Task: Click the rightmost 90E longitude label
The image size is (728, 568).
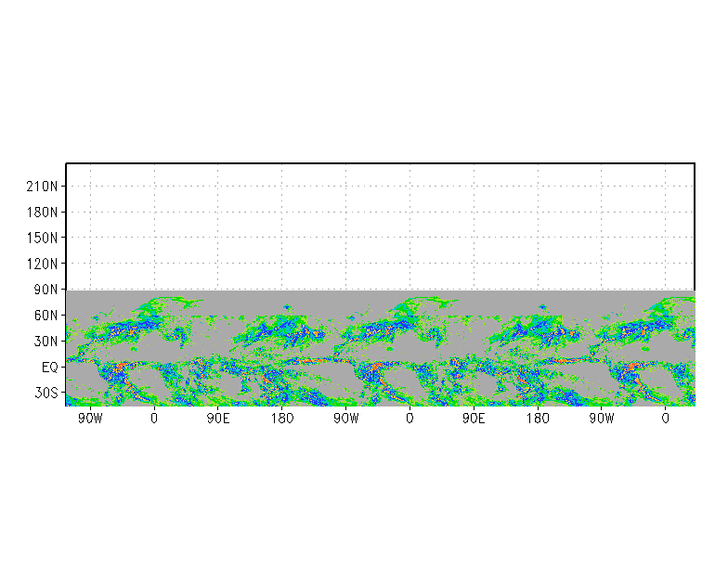Action: (x=474, y=419)
